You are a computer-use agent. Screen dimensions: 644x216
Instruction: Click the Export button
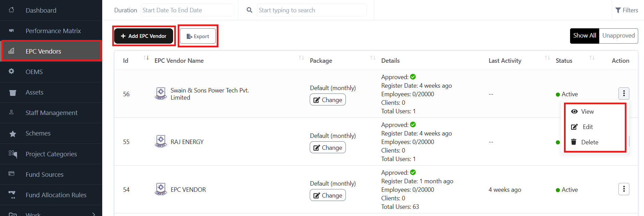[x=198, y=36]
